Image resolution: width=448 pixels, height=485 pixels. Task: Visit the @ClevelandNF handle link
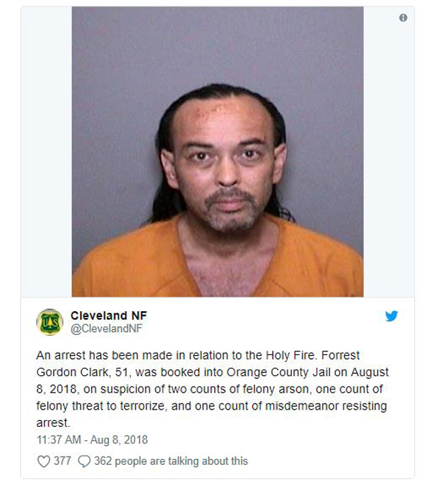107,328
